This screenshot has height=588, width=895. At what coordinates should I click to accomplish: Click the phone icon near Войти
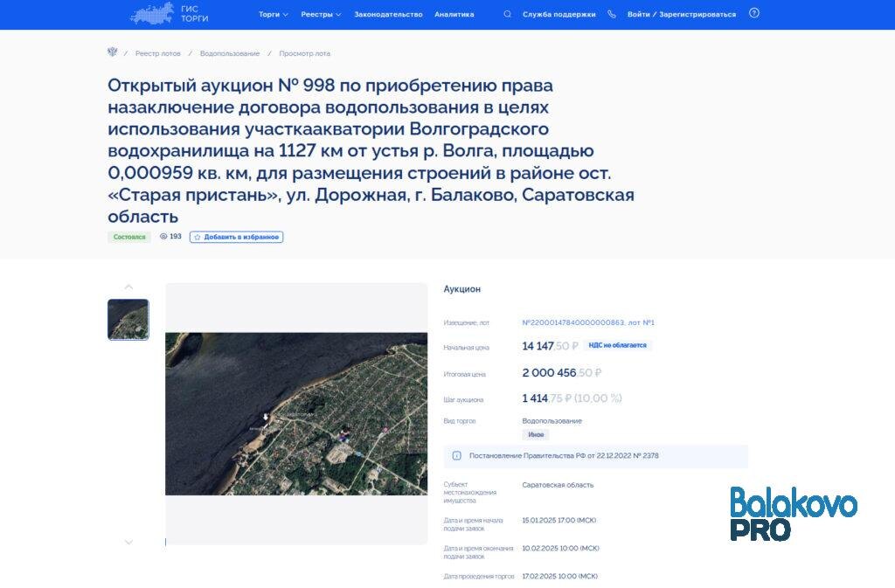(x=609, y=13)
